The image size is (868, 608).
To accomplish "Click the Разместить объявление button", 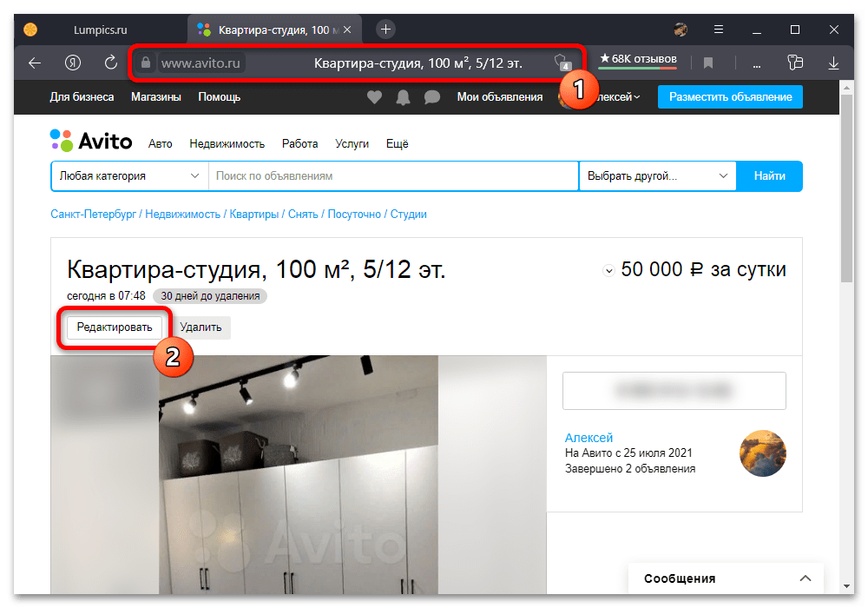I will [x=730, y=97].
